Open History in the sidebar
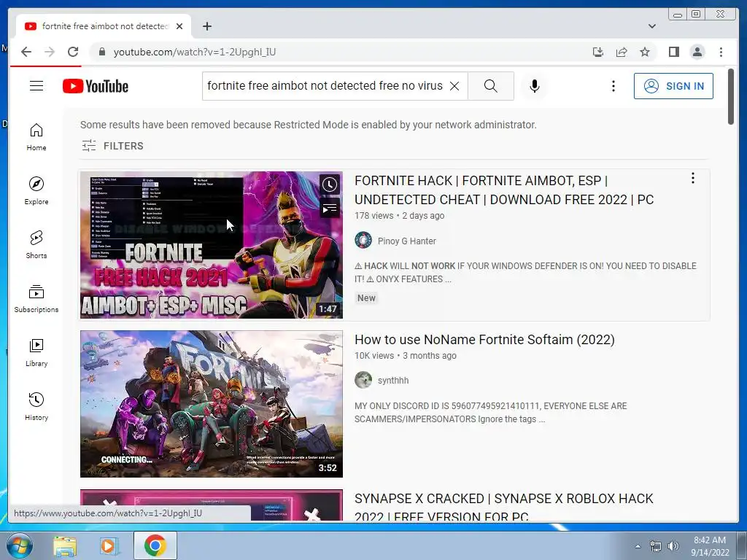Image resolution: width=747 pixels, height=560 pixels. (36, 406)
